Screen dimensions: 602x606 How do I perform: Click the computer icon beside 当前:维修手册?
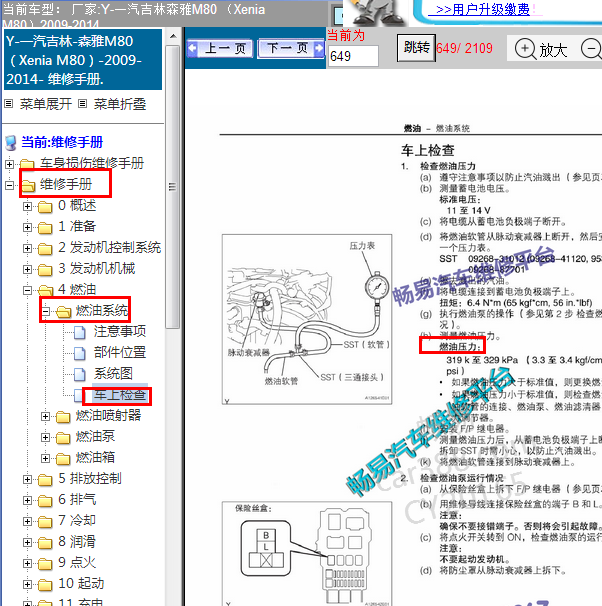coord(11,142)
